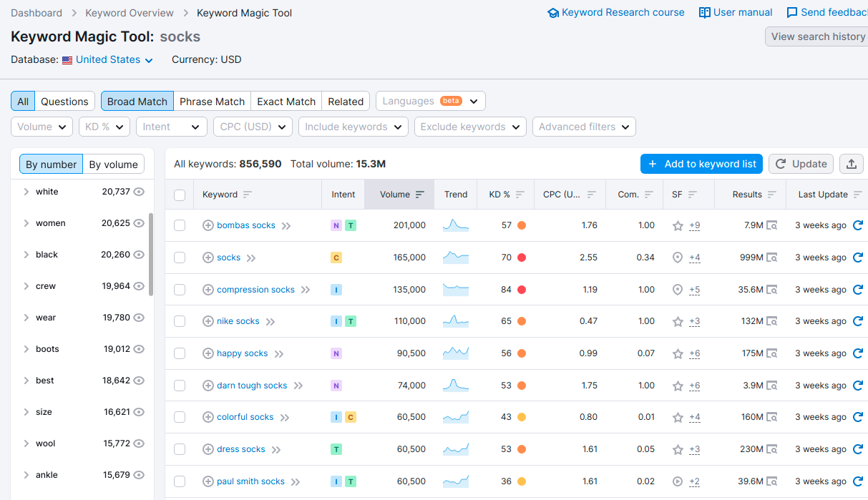Open Keyword Research course link
Image resolution: width=868 pixels, height=500 pixels.
point(616,12)
